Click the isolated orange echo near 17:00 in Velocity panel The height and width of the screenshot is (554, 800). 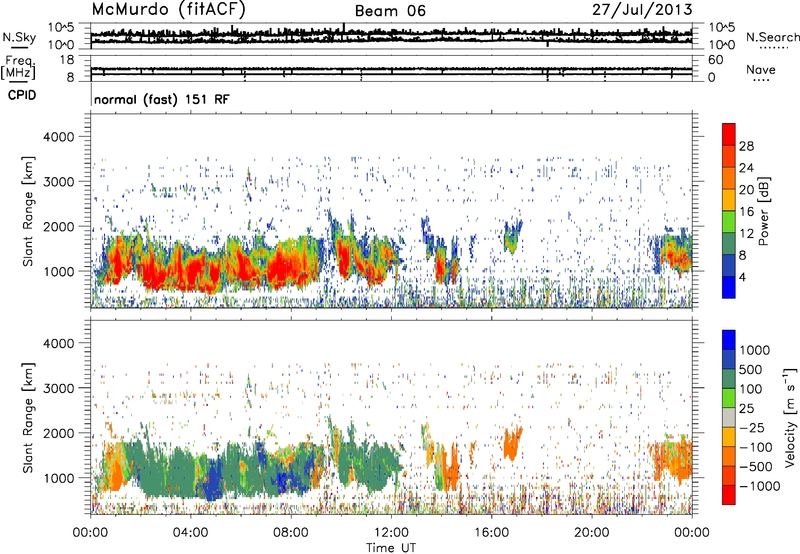512,443
